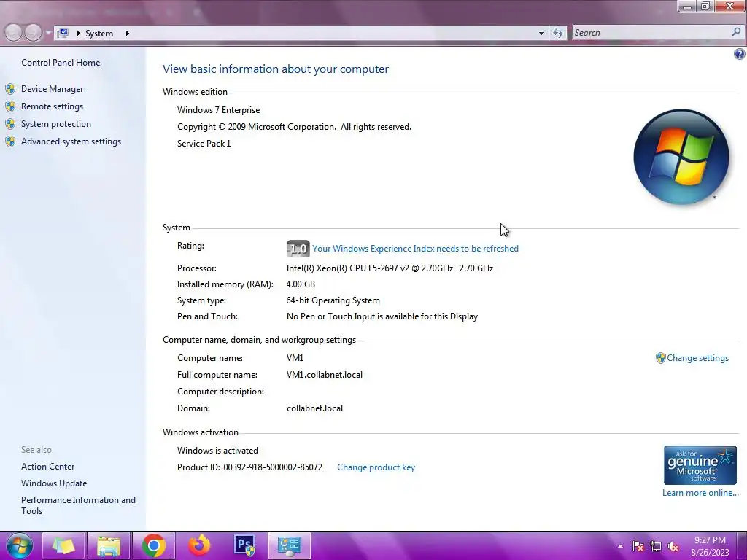Click the address bar back arrow button

coord(13,33)
